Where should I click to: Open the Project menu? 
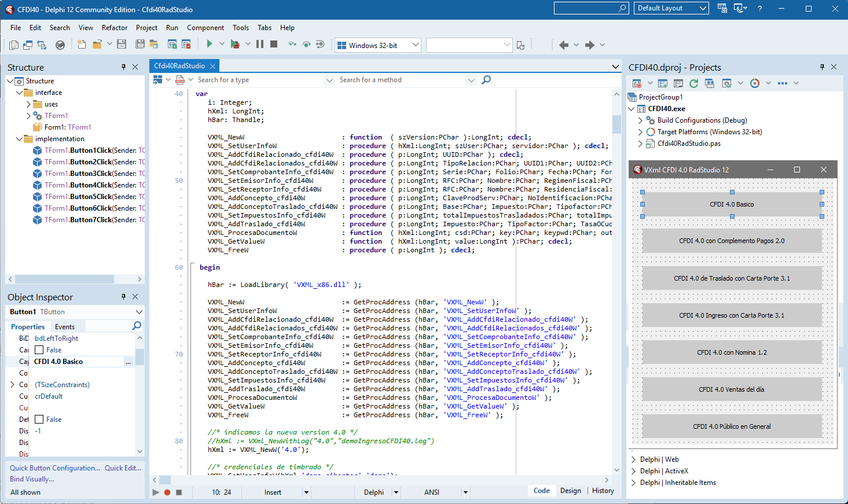146,28
